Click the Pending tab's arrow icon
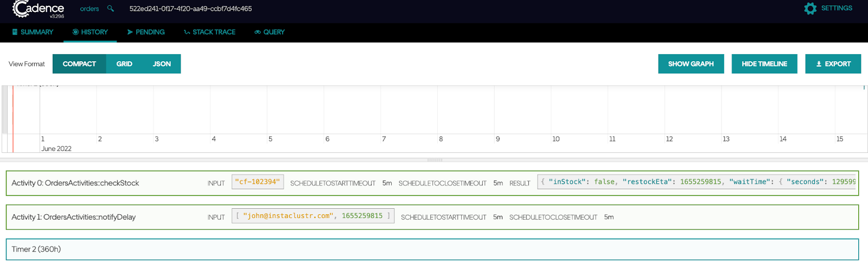Screen dimensions: 868x276 130,32
